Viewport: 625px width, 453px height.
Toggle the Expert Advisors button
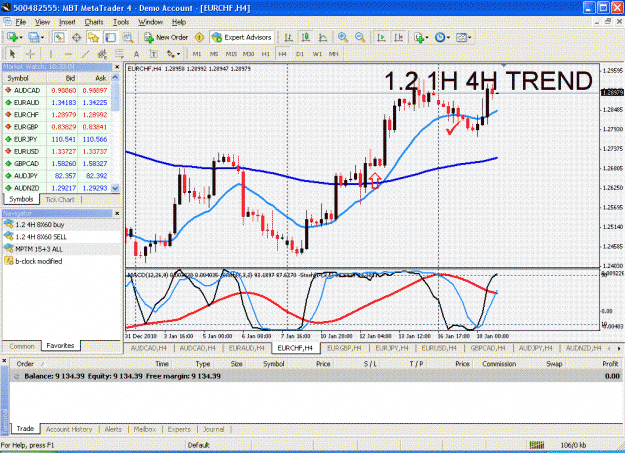242,37
